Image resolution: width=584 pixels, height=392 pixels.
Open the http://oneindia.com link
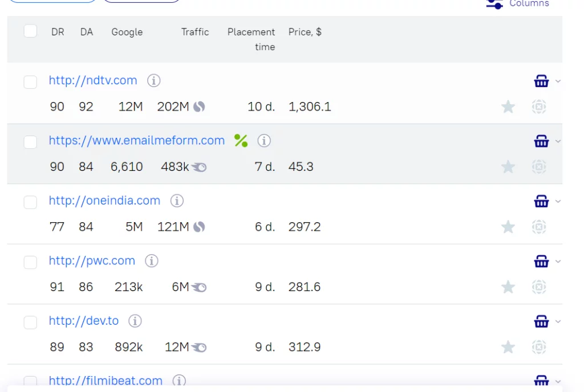tap(104, 201)
